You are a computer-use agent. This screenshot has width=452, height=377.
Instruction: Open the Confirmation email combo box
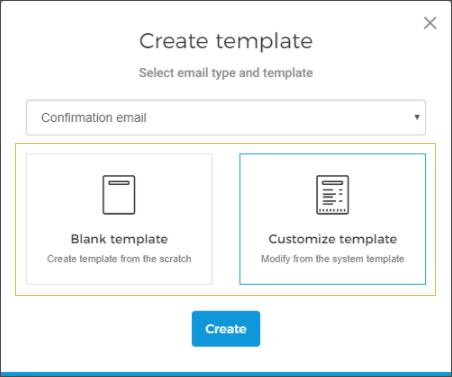click(x=226, y=117)
